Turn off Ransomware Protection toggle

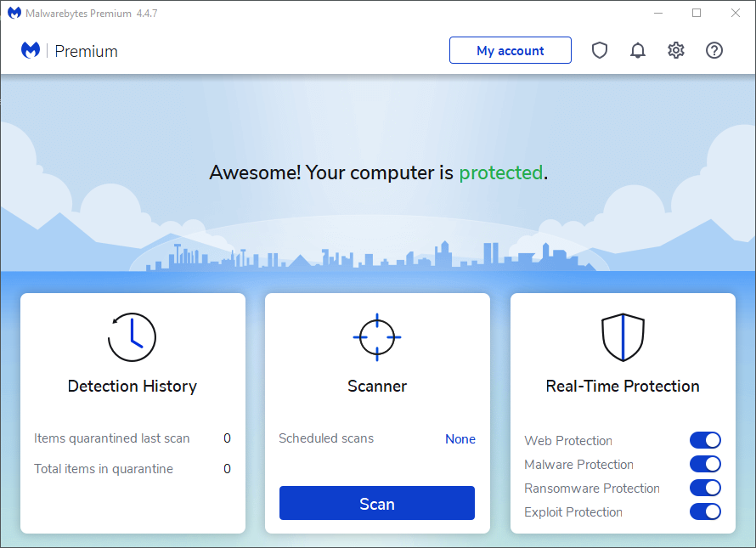[705, 488]
